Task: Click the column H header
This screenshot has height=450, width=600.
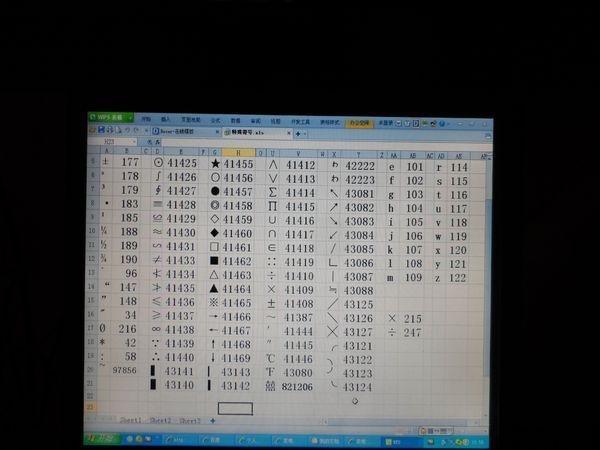Action: (x=235, y=154)
